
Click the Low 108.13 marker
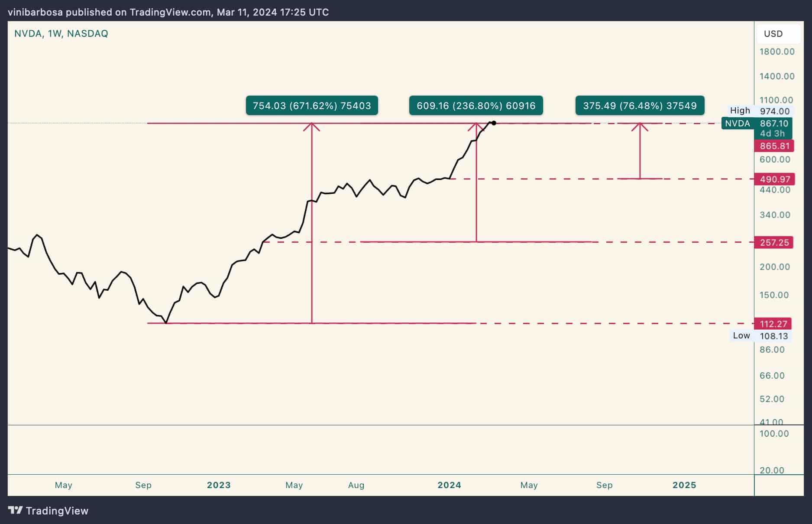(760, 336)
